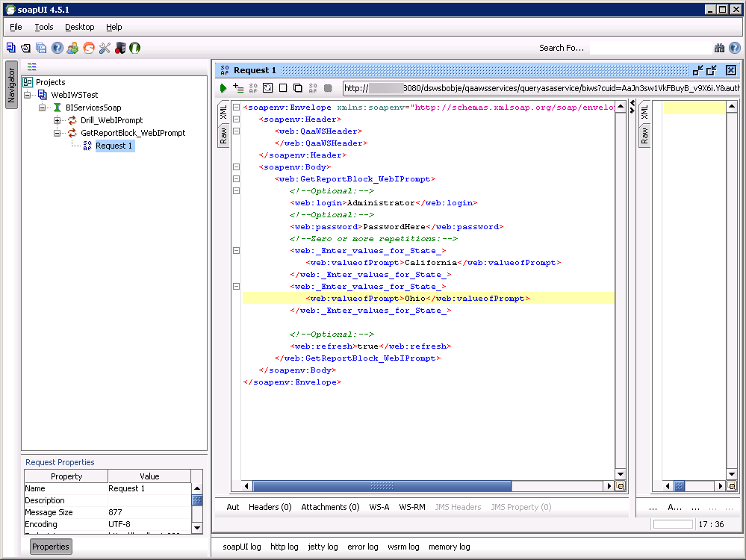This screenshot has height=560, width=746.
Task: Fold the soapenv:Header XML element
Action: pyautogui.click(x=236, y=119)
